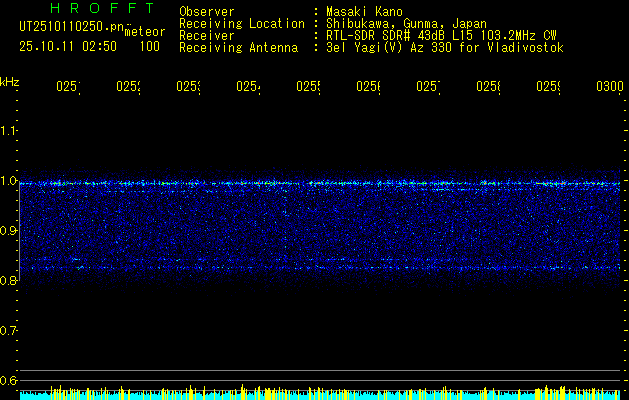629x400 pixels.
Task: Click the RTL-SDR SDR# receiver details
Action: (x=441, y=36)
